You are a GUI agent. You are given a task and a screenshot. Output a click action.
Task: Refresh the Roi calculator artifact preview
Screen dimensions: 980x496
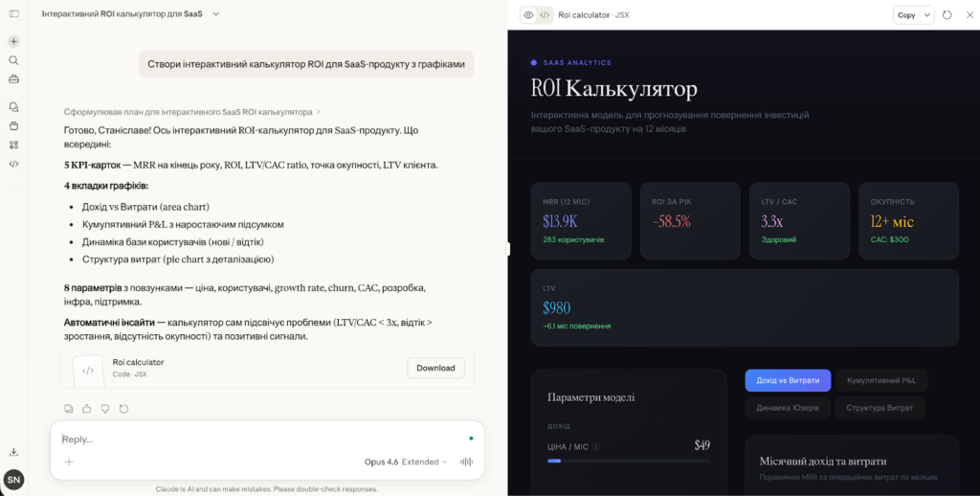coord(947,15)
